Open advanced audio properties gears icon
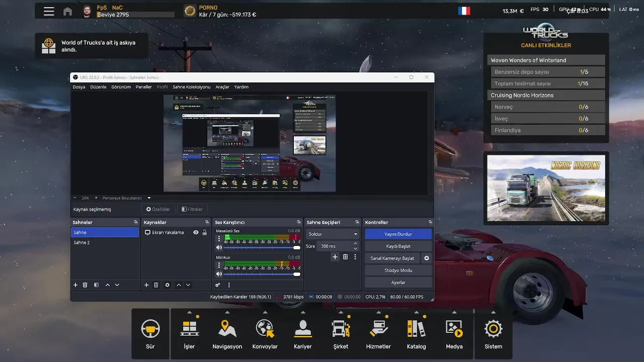The image size is (644, 362). [x=218, y=285]
